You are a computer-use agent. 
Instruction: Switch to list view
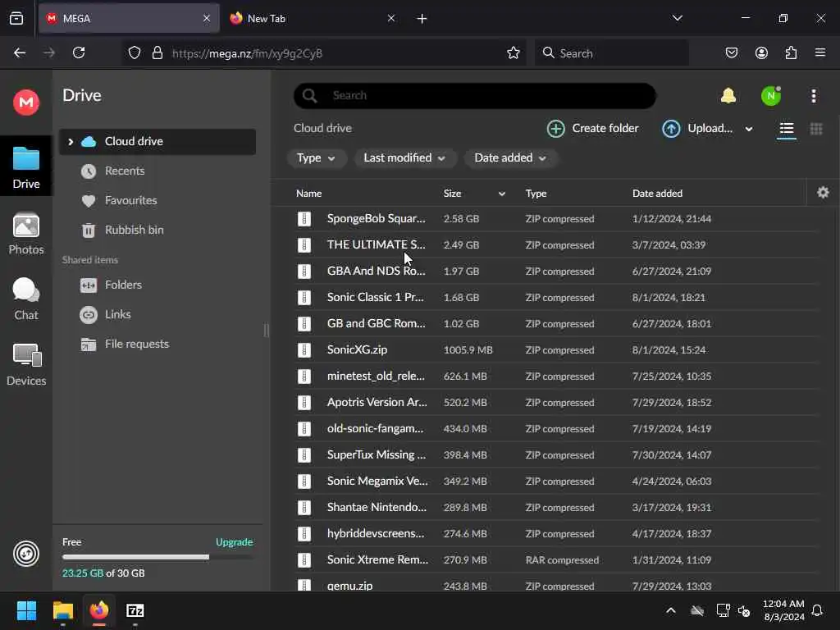(787, 129)
